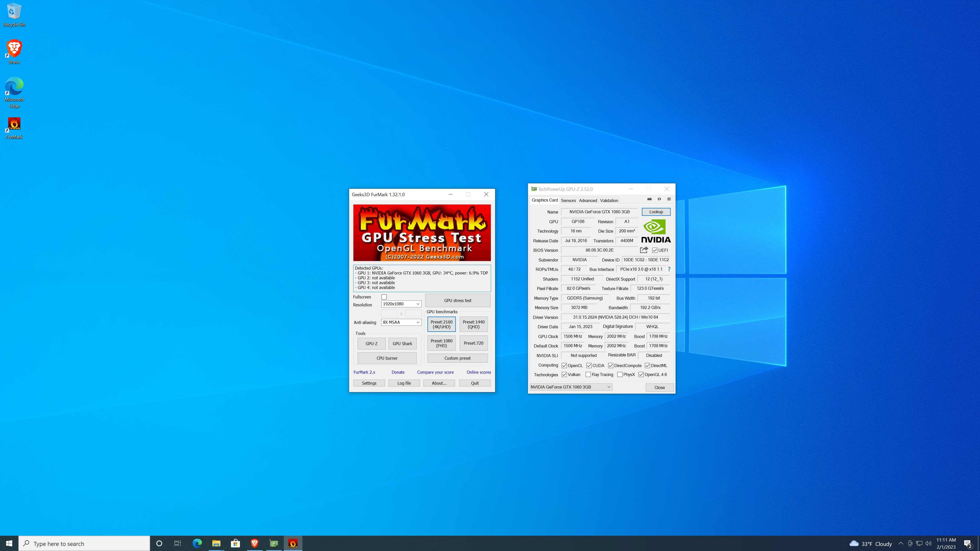Start the GPU stress test
The image size is (980, 551).
click(457, 300)
